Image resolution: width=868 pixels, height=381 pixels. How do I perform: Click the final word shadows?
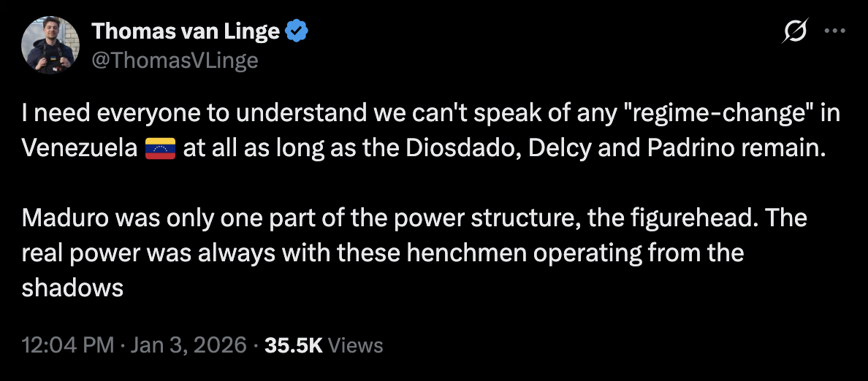coord(72,288)
